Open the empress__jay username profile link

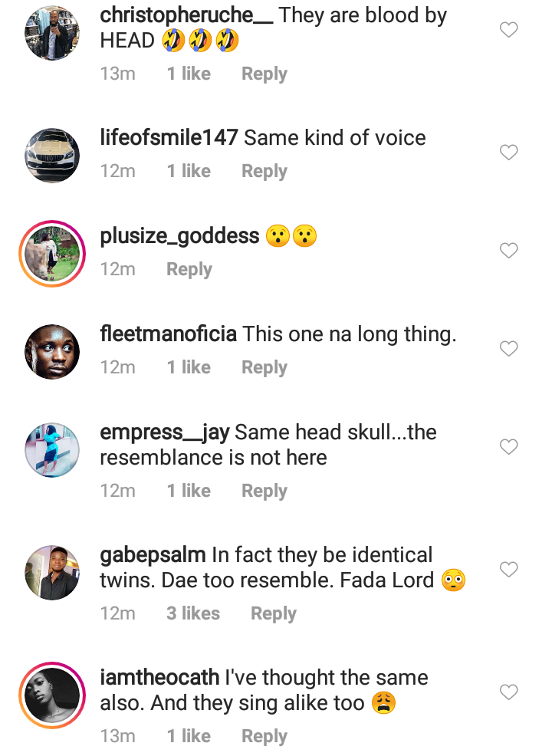(165, 432)
